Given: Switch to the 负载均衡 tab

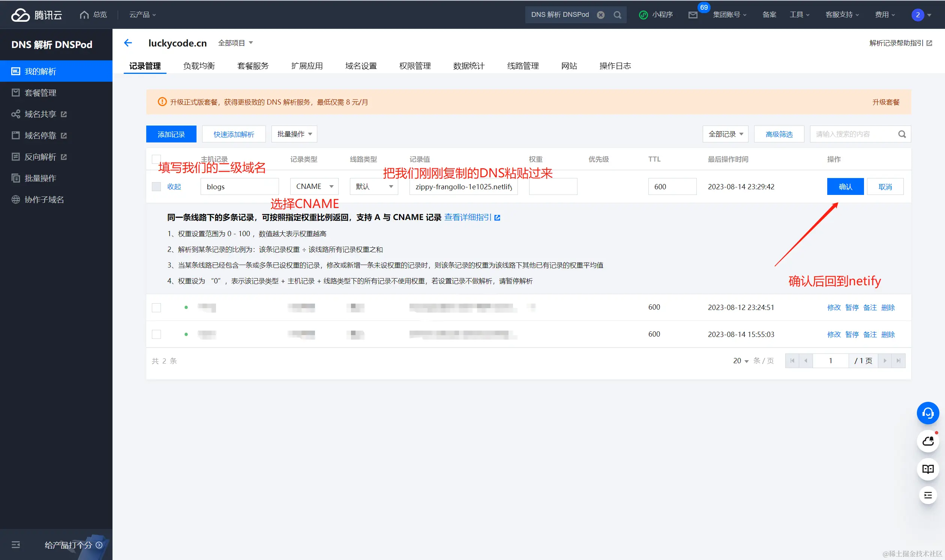Looking at the screenshot, I should [199, 66].
